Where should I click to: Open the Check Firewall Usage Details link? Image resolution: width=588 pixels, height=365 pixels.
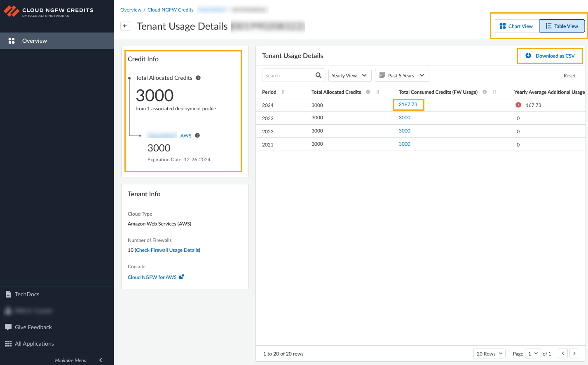pyautogui.click(x=167, y=250)
